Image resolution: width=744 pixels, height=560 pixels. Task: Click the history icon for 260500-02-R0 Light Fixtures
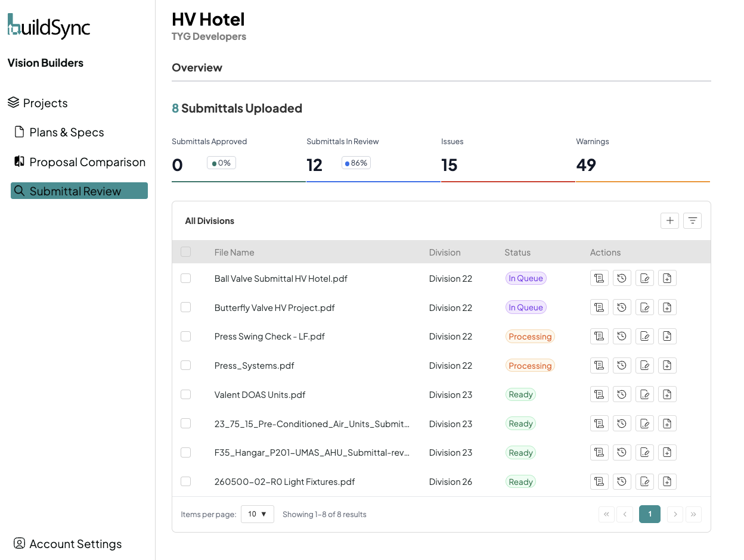click(x=622, y=481)
